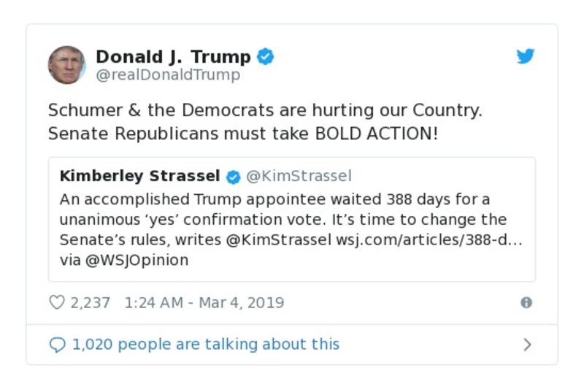Open Donald J. Trump's profile photo

pos(67,65)
